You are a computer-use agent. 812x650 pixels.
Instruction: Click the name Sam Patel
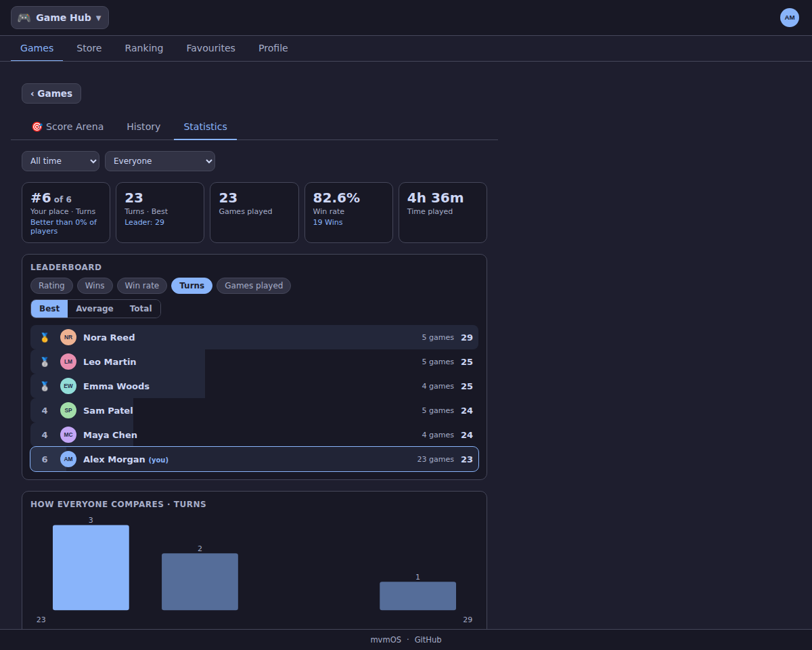click(x=108, y=410)
